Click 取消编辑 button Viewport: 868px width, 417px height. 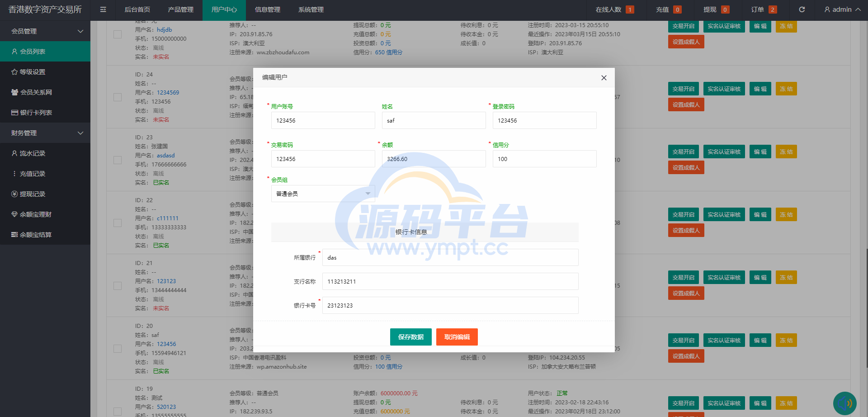457,337
